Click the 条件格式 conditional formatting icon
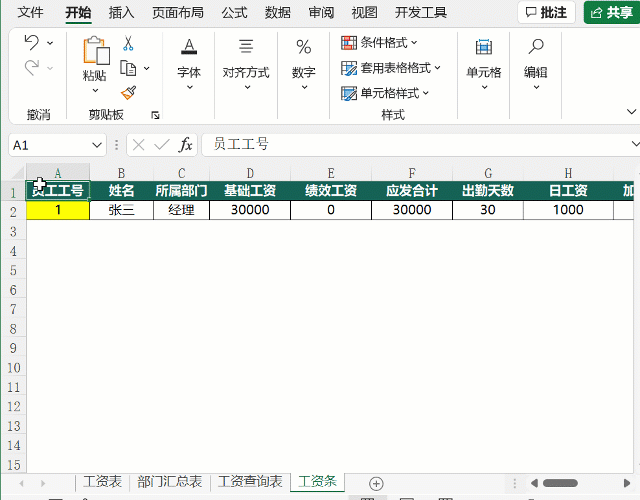The height and width of the screenshot is (500, 640). 349,42
